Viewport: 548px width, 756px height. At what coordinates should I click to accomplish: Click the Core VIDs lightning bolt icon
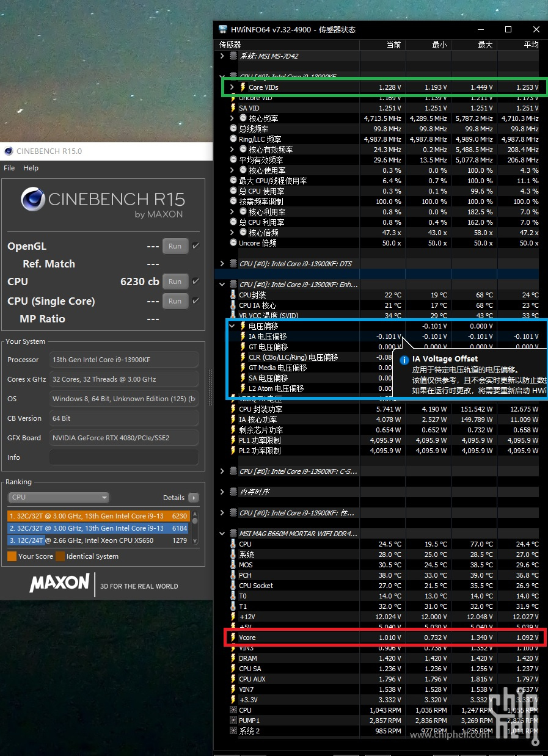pos(243,87)
